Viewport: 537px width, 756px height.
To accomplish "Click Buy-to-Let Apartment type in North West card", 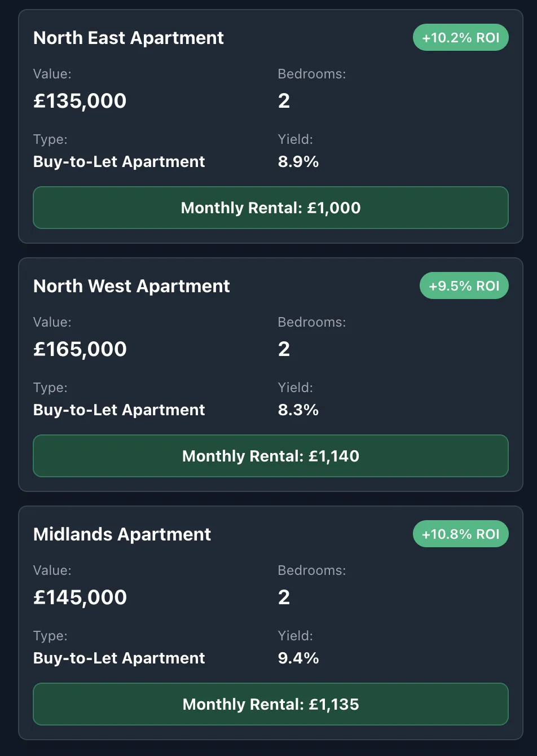I will [119, 410].
